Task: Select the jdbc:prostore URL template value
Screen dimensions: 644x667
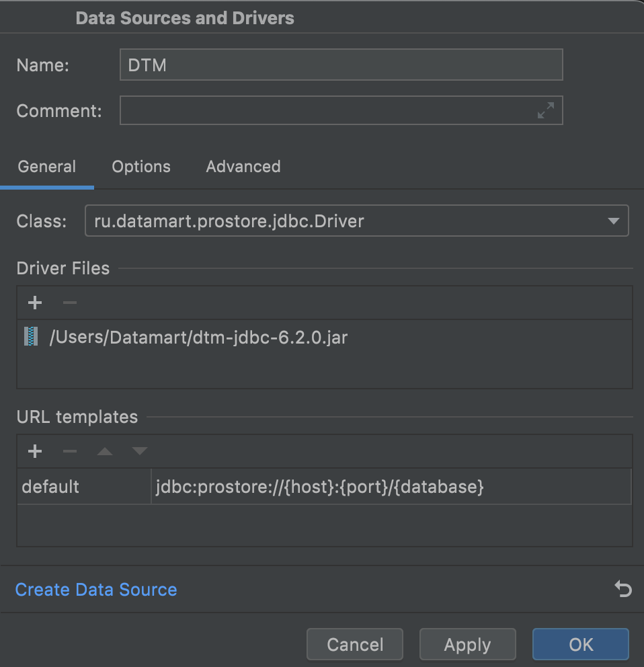Action: (320, 487)
